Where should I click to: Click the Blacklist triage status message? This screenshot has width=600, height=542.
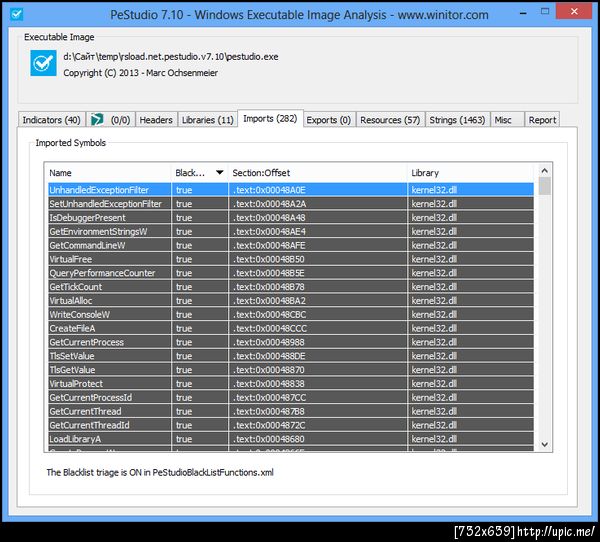pos(160,472)
